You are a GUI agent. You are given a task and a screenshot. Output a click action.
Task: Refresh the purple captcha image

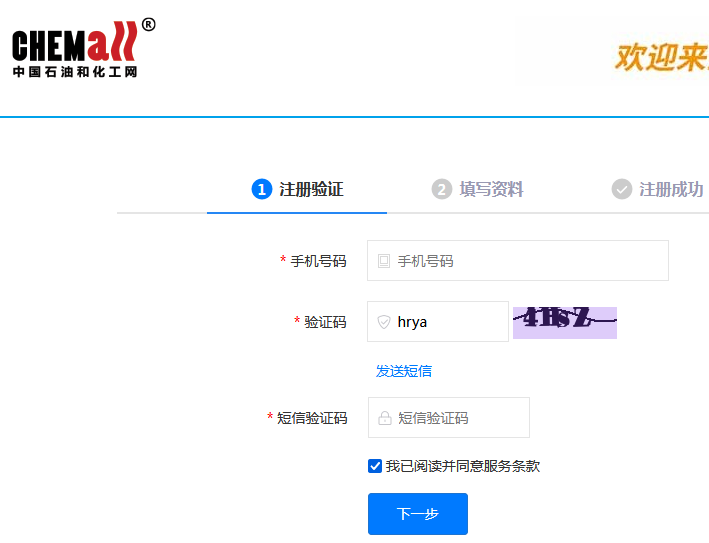564,322
